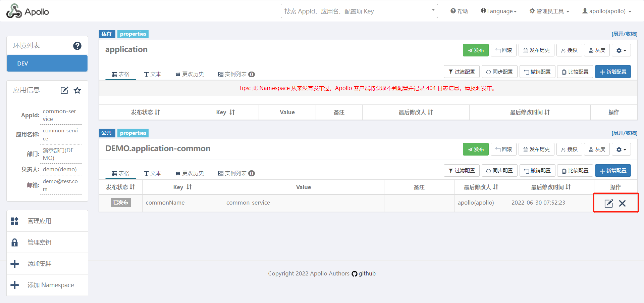Select the DEV environment
Screen dimensions: 644x303
click(x=47, y=63)
